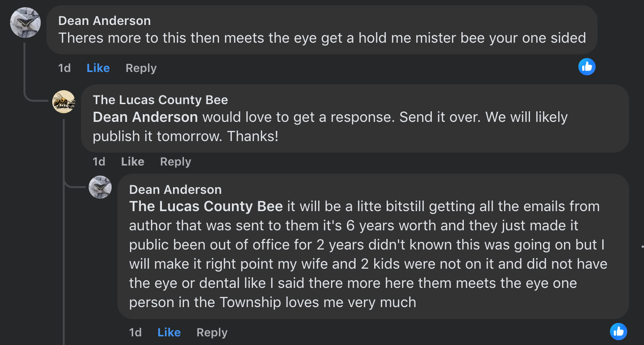Click the 1d timestamp under the top comment
Image resolution: width=644 pixels, height=345 pixels.
pyautogui.click(x=64, y=68)
